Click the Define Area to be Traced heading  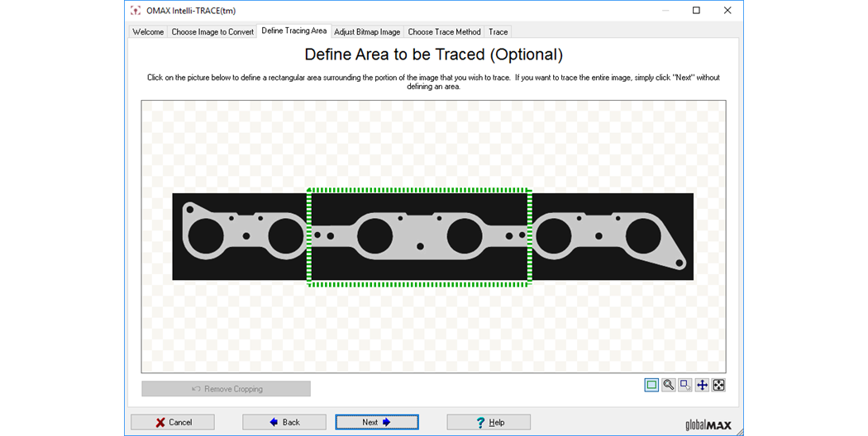tap(434, 54)
